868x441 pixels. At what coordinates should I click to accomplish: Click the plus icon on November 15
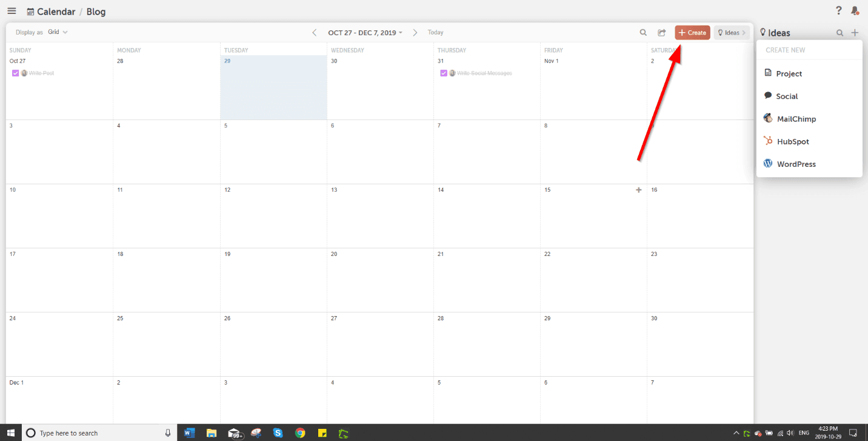(x=638, y=190)
